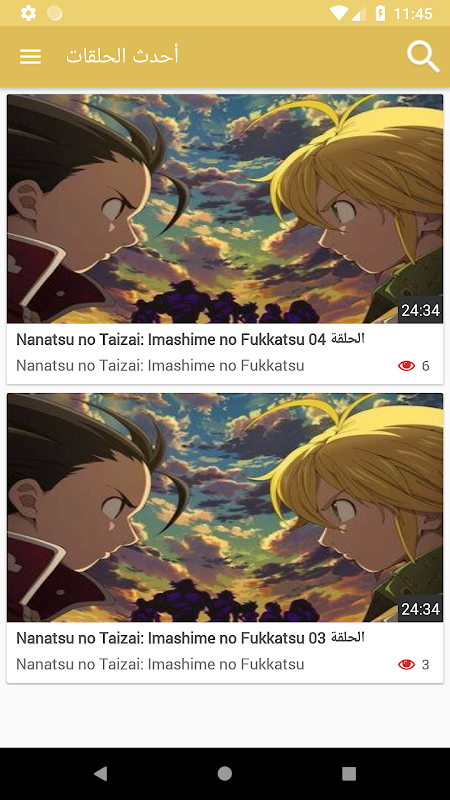
Task: Select series name subtitle under episode 03
Action: click(160, 664)
